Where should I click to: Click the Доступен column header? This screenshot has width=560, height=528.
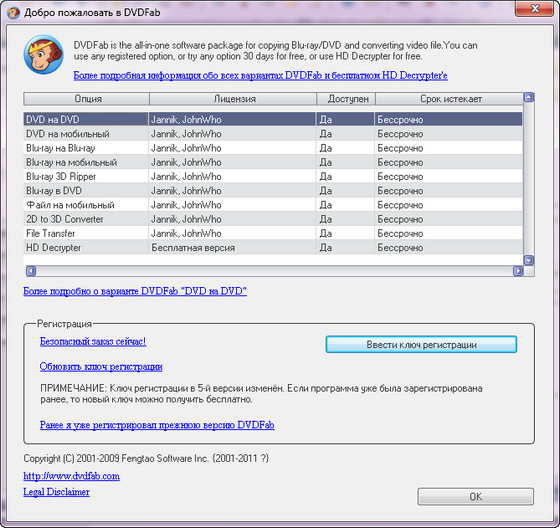point(346,99)
